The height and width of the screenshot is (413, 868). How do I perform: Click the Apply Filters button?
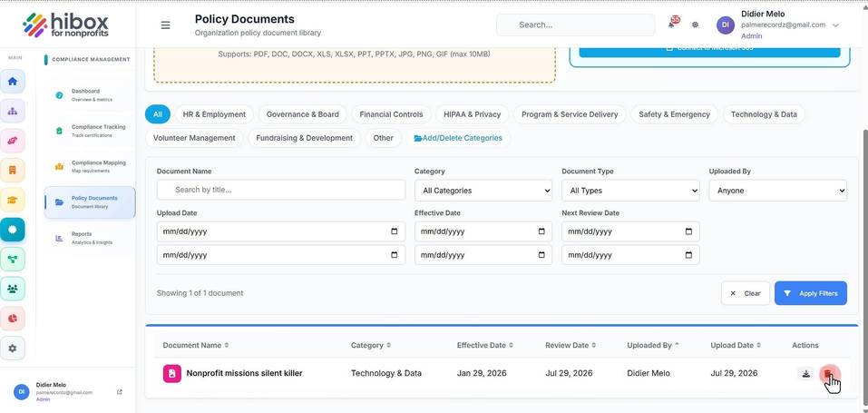(811, 293)
